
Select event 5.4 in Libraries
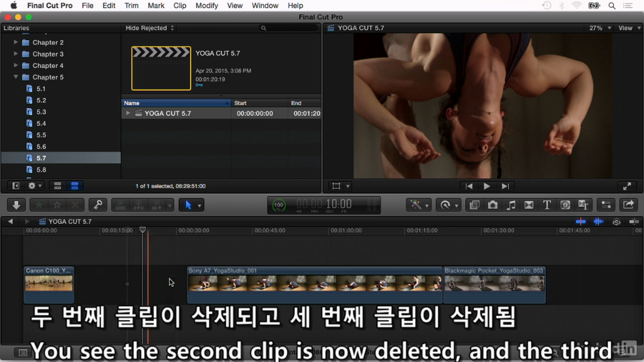(41, 123)
